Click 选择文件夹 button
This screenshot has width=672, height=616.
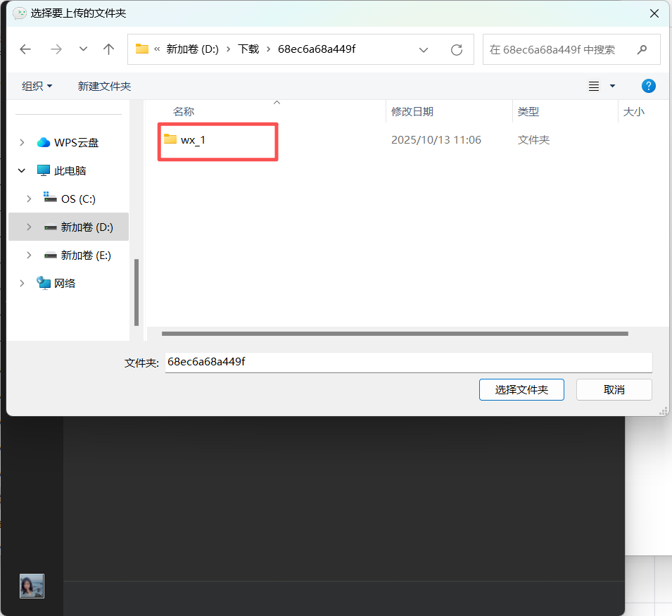(521, 389)
